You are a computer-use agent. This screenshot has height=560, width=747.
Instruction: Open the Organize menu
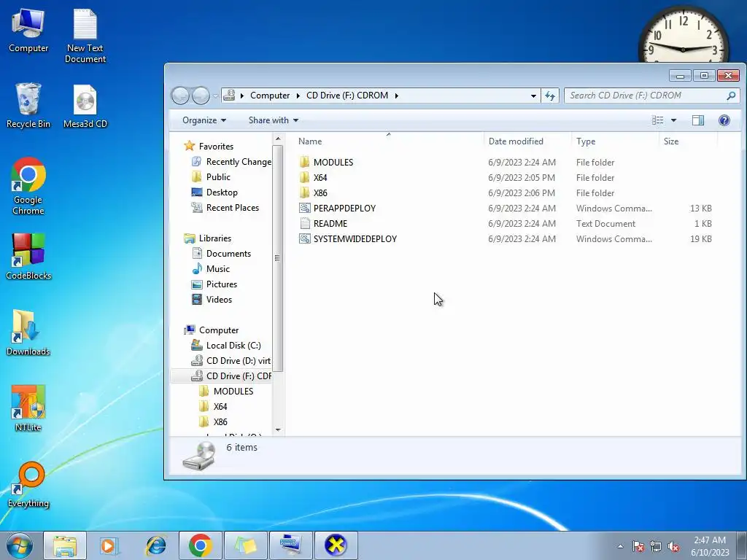click(x=204, y=120)
